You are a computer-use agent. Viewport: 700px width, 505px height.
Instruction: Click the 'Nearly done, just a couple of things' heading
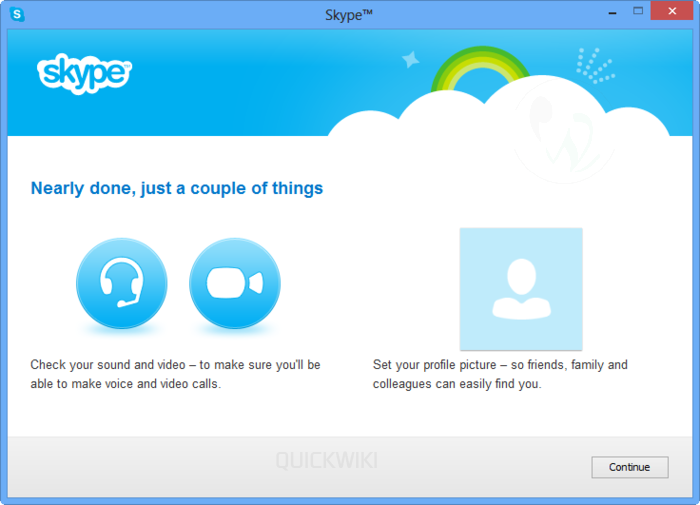(x=177, y=188)
